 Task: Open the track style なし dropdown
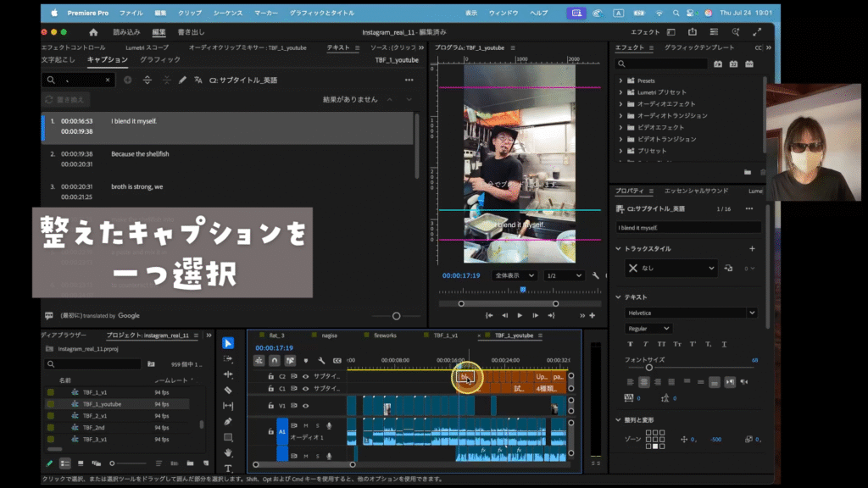click(671, 269)
